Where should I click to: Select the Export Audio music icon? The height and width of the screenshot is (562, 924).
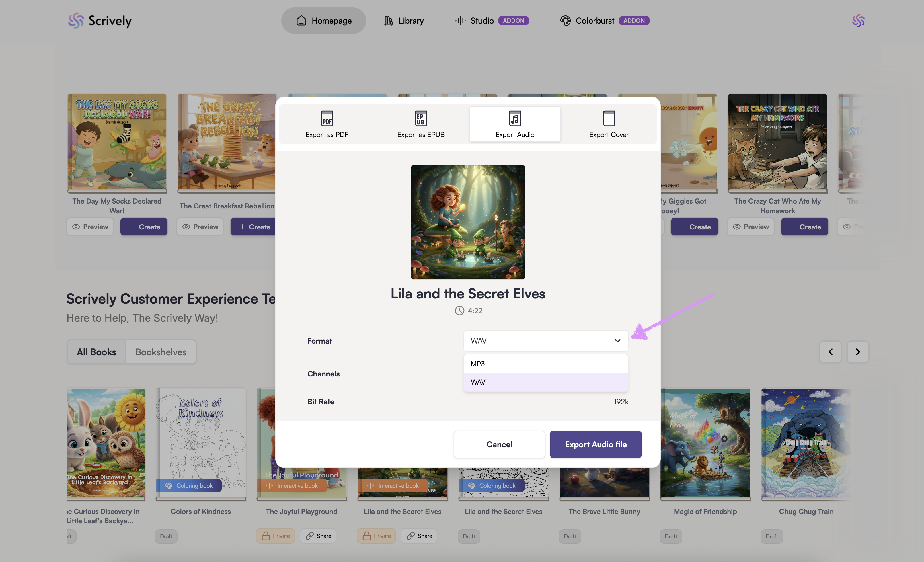(x=514, y=118)
